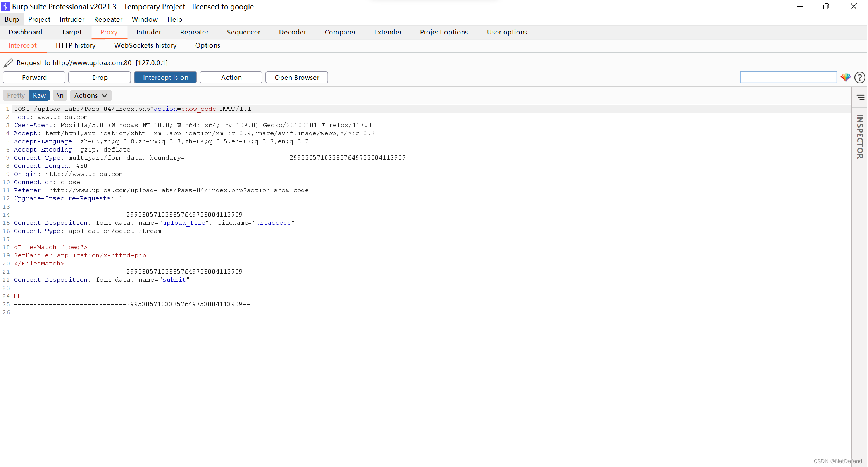Open the Comparer tab
The width and height of the screenshot is (868, 467).
click(x=340, y=32)
